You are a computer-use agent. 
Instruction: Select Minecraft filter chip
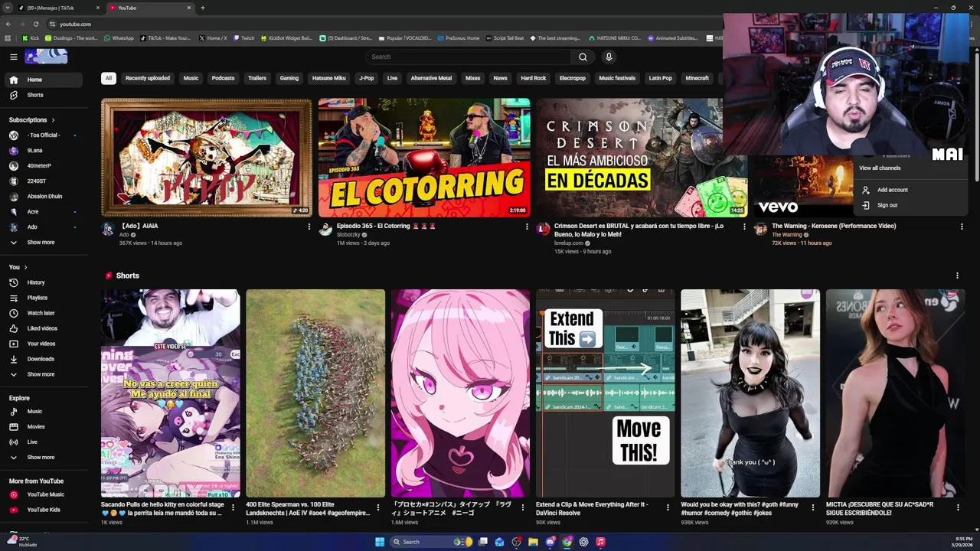click(697, 78)
